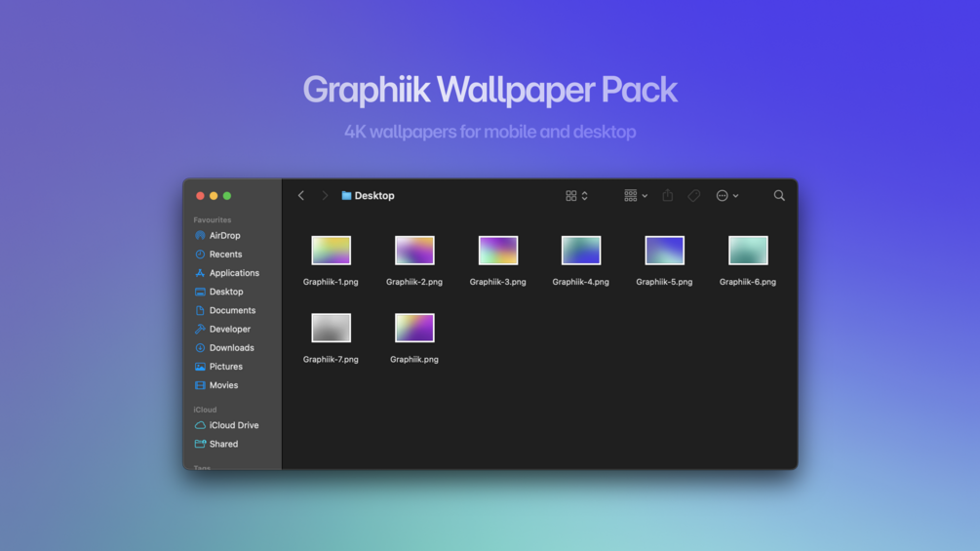
Task: Click the Favourites section header
Action: (x=213, y=219)
